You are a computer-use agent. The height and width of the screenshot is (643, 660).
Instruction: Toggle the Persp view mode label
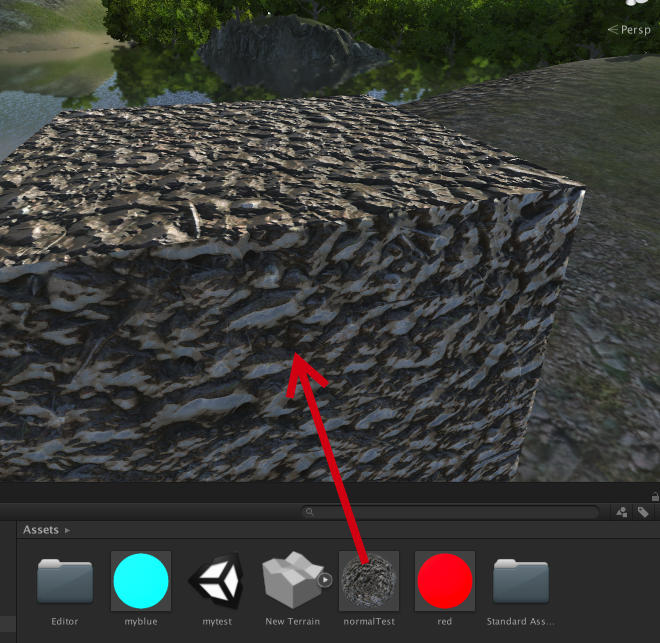[x=630, y=30]
